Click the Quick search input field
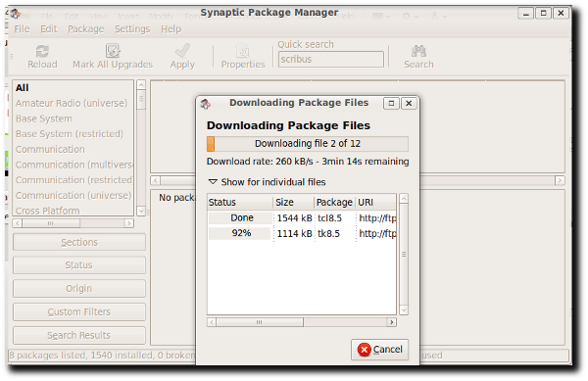 point(331,59)
